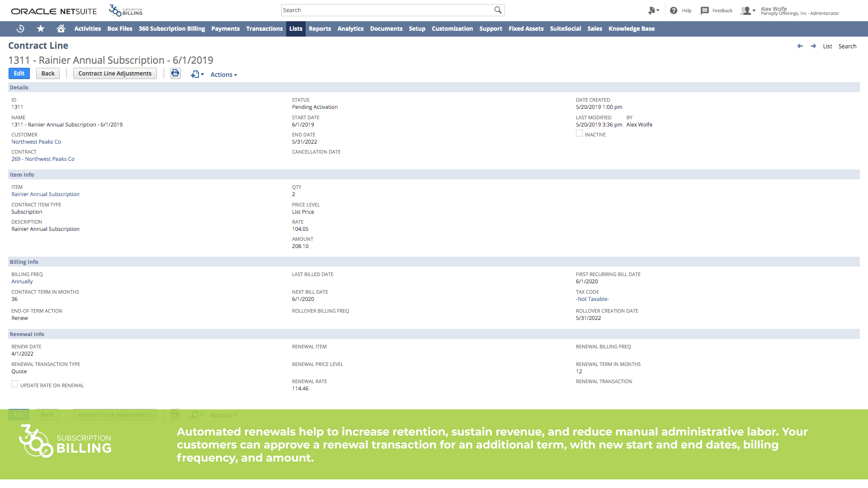Open the Fixed Assets menu

[526, 28]
